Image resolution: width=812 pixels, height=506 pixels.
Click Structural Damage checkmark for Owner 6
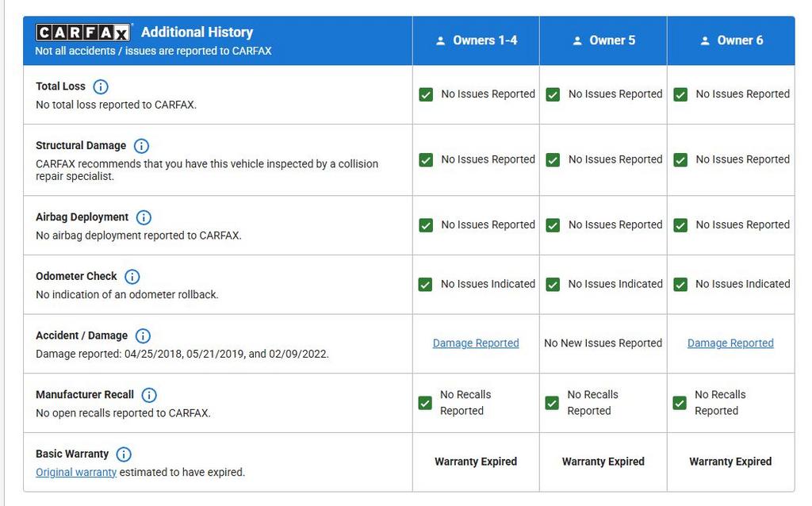[x=680, y=159]
